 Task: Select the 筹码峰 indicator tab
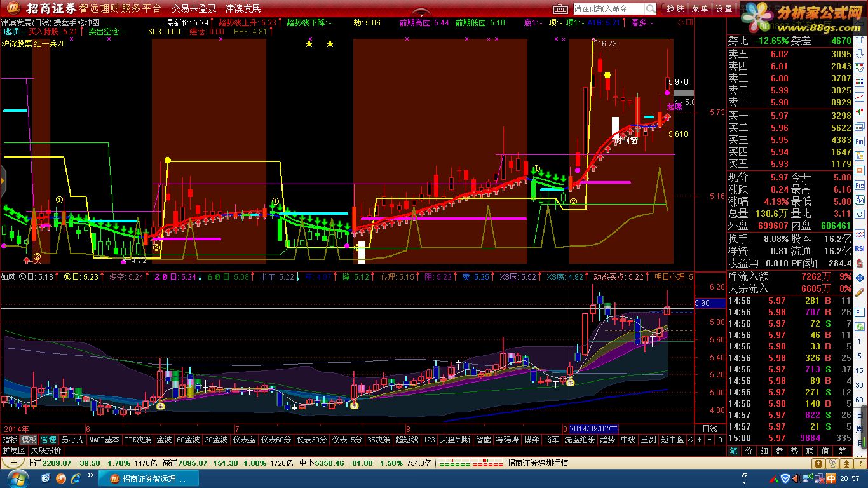(507, 439)
